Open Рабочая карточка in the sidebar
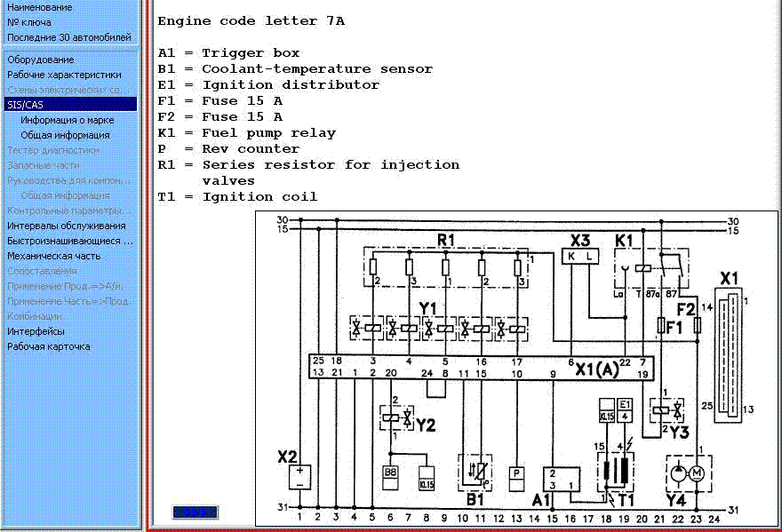This screenshot has width=782, height=532. tap(49, 346)
